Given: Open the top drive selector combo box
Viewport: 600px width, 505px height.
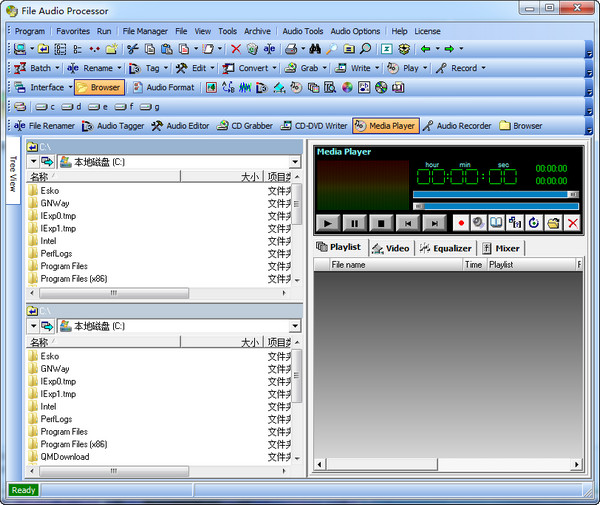Looking at the screenshot, I should (x=179, y=160).
